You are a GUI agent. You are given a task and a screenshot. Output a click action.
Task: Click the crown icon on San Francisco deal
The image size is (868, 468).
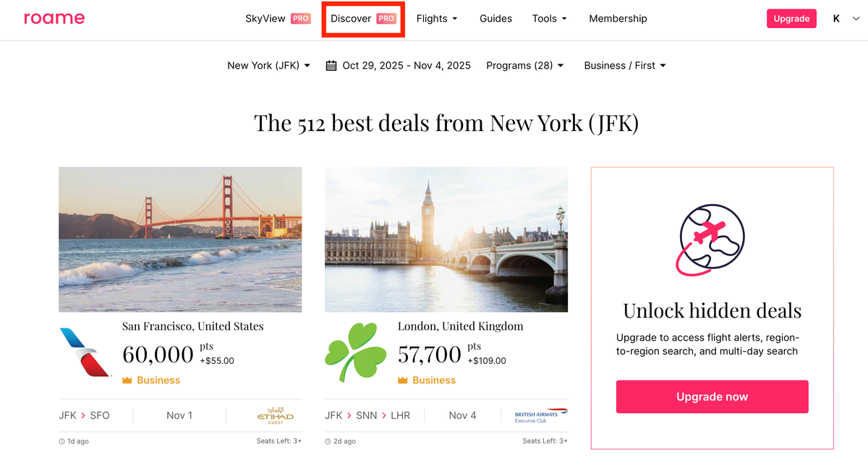coord(127,380)
